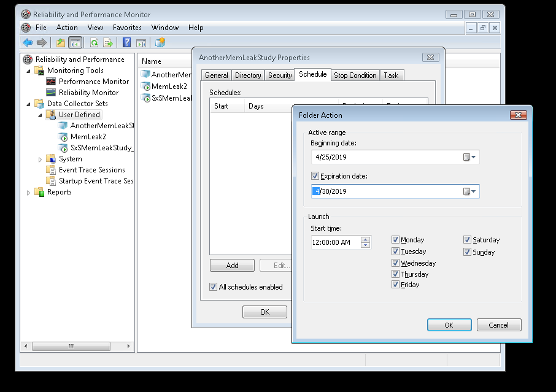Confirm the Folder Action dialog with OK
The width and height of the screenshot is (556, 392).
pyautogui.click(x=449, y=325)
